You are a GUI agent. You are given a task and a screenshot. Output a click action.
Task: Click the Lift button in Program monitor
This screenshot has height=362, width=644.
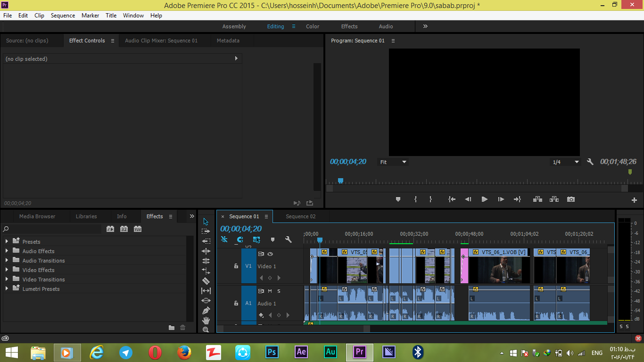click(x=537, y=199)
